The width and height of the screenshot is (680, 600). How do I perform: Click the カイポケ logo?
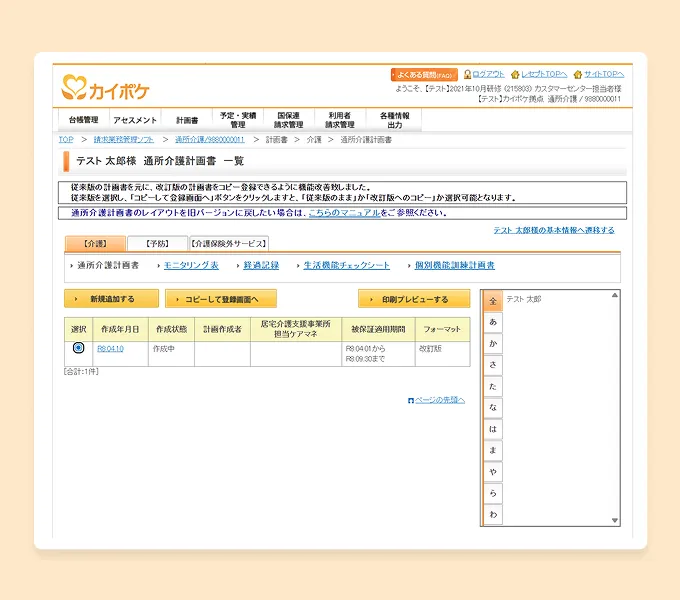click(105, 88)
